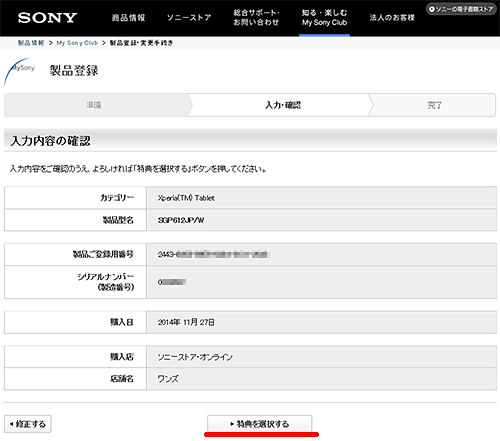Click the SGP612JP/W model value
The height and width of the screenshot is (441, 500).
coord(181,220)
